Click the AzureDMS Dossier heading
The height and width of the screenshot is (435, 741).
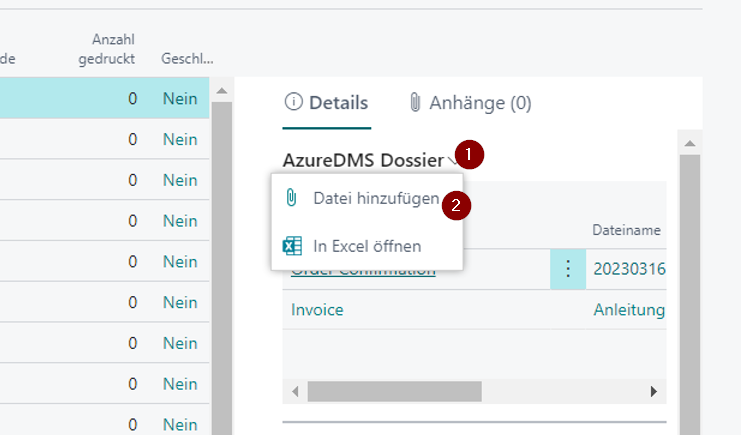(x=363, y=159)
